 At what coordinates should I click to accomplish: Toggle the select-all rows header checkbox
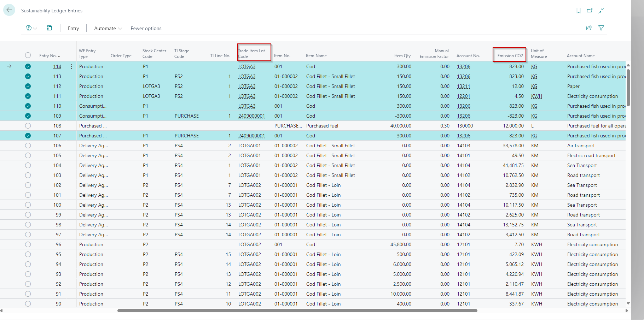pyautogui.click(x=28, y=55)
